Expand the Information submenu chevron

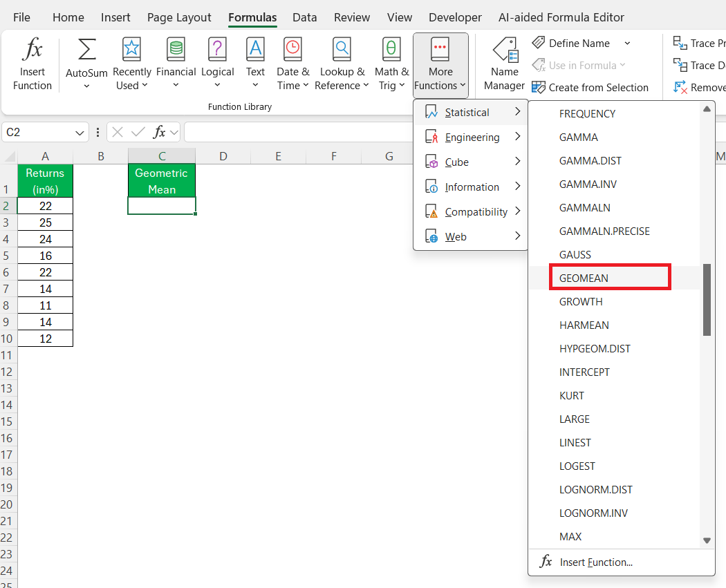[x=518, y=187]
